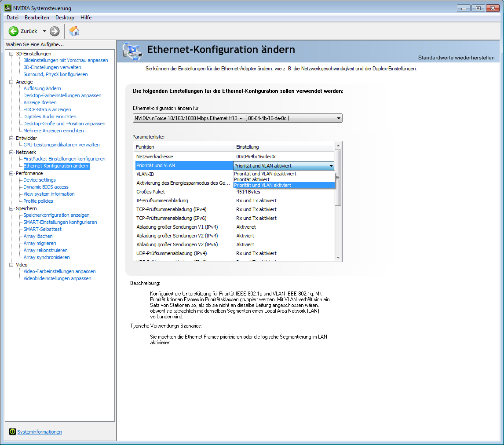
Task: Select Priorität und VLAN deaktiviert option
Action: [x=284, y=174]
